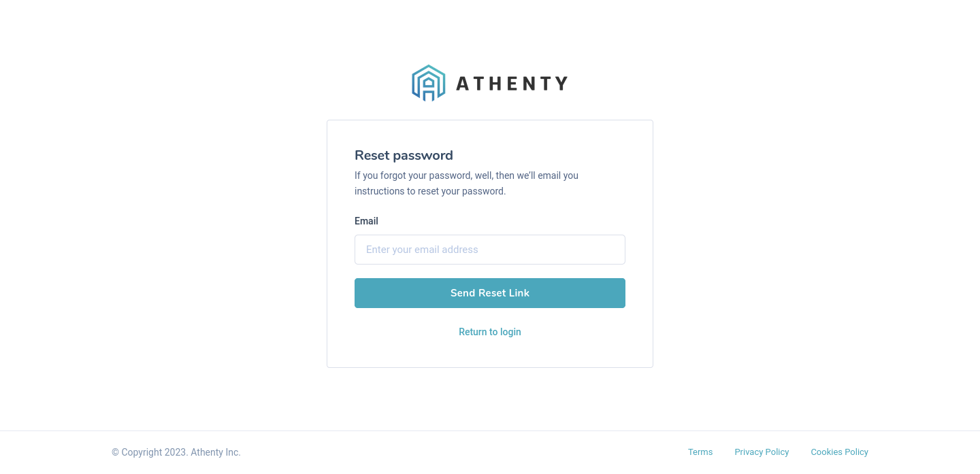The image size is (980, 474).
Task: Select the Reset password heading
Action: click(x=404, y=155)
